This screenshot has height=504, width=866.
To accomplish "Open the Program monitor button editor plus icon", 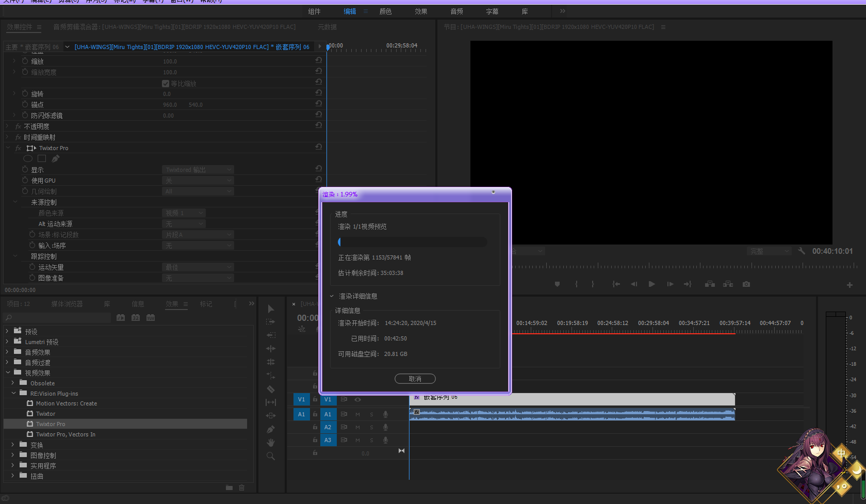I will (849, 285).
